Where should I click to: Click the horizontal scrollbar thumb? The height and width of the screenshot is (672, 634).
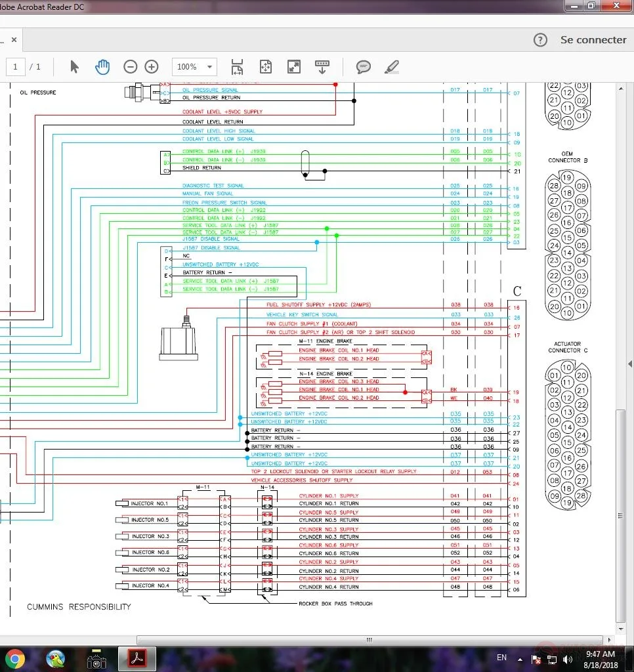pyautogui.click(x=369, y=640)
